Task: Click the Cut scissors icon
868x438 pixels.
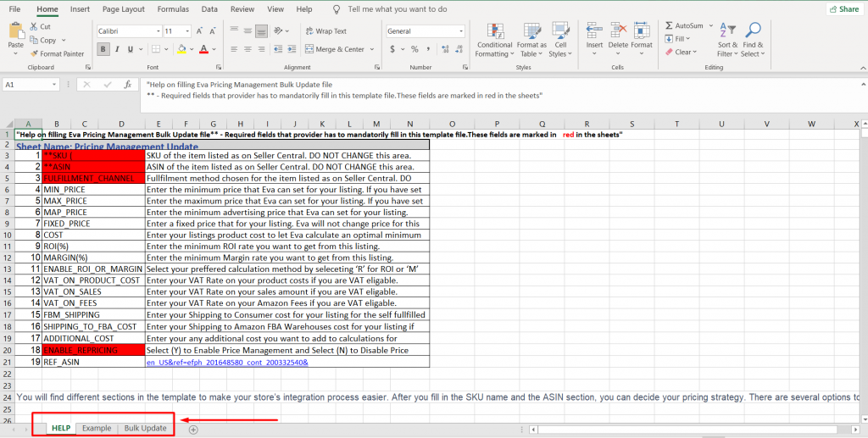Action: (x=34, y=26)
